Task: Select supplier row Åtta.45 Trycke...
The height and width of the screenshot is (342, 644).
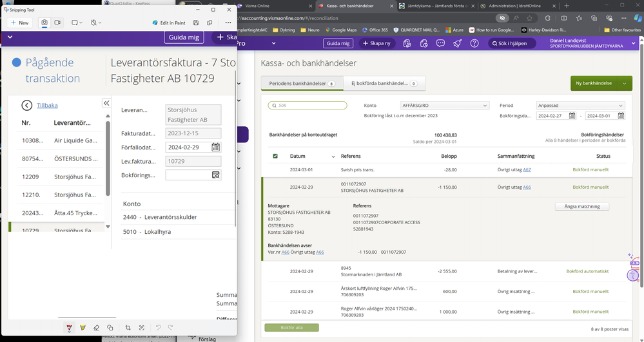Action: (60, 213)
